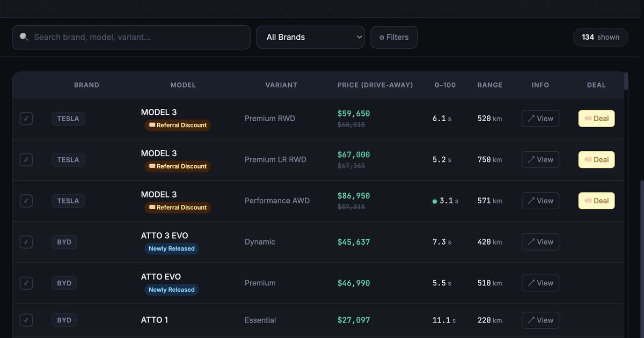Sort by PRICE (DRIVE-AWAY) column header
Screen dimensions: 644x338
375,85
